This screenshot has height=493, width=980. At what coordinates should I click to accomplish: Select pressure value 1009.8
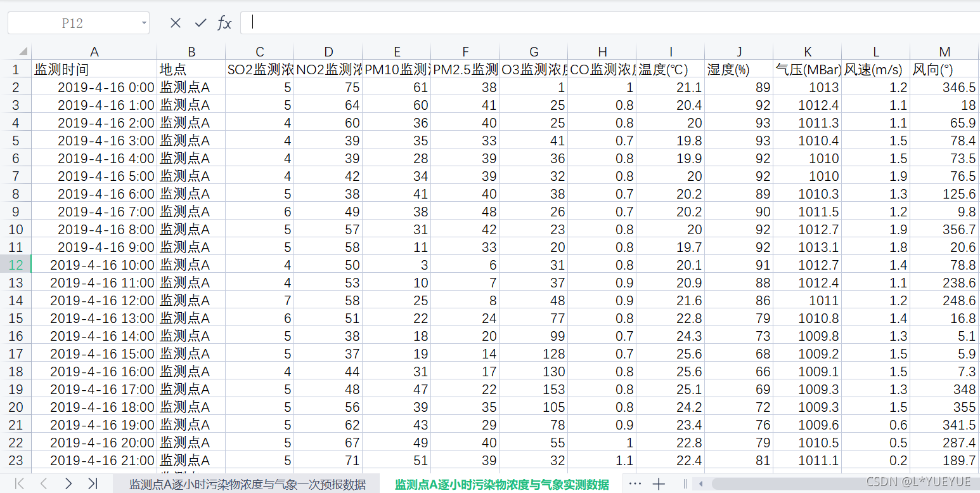(x=808, y=336)
